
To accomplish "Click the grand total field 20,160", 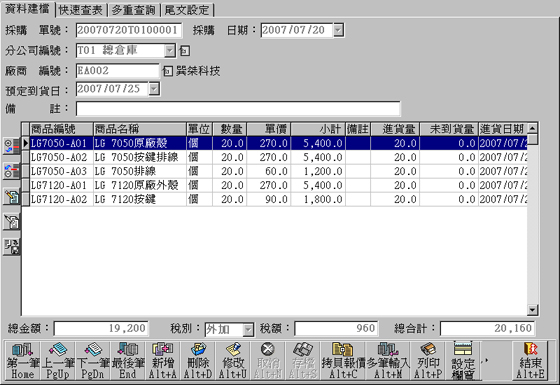I will 487,328.
